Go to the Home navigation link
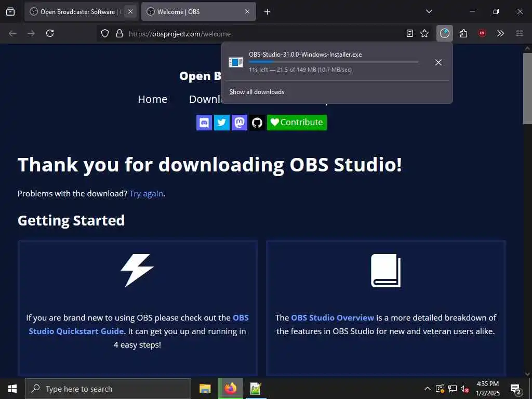532x399 pixels. [153, 99]
